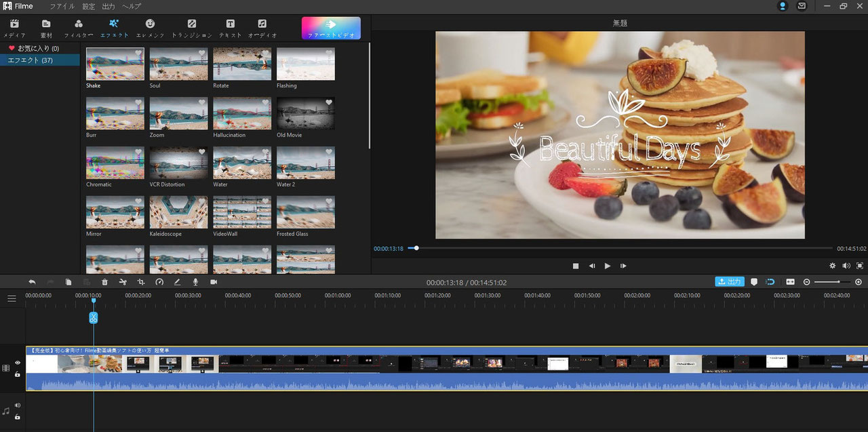
Task: Click the split scissors icon in timeline toolbar
Action: tap(123, 282)
